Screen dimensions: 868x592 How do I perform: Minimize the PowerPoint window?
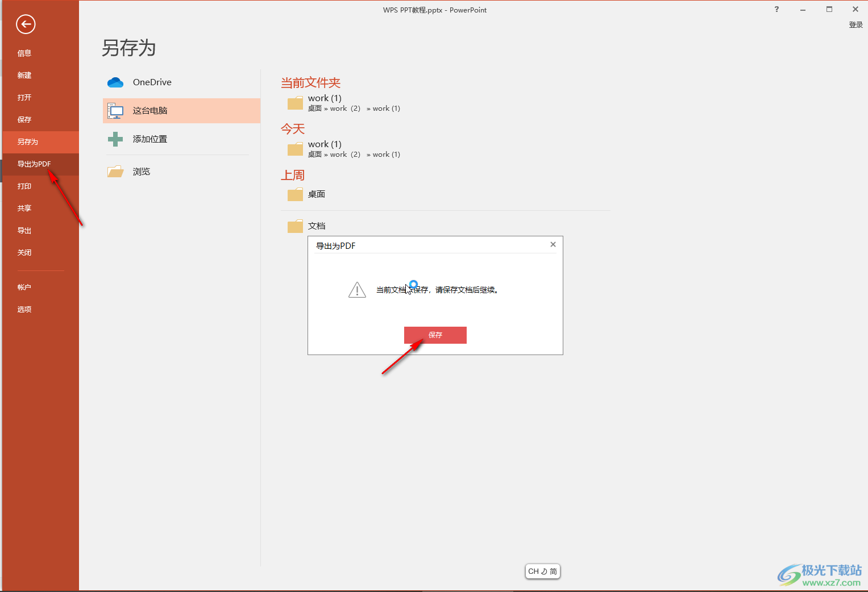coord(803,9)
